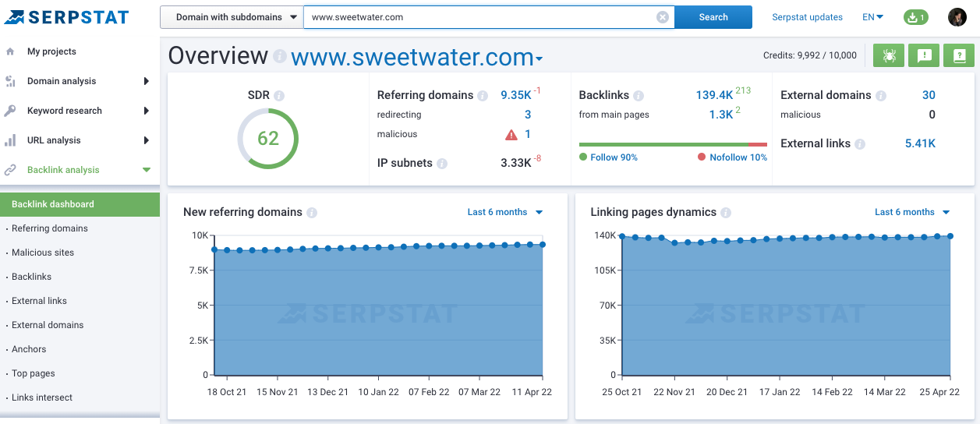
Task: Click the first data point on the New referring domains chart
Action: pos(214,249)
